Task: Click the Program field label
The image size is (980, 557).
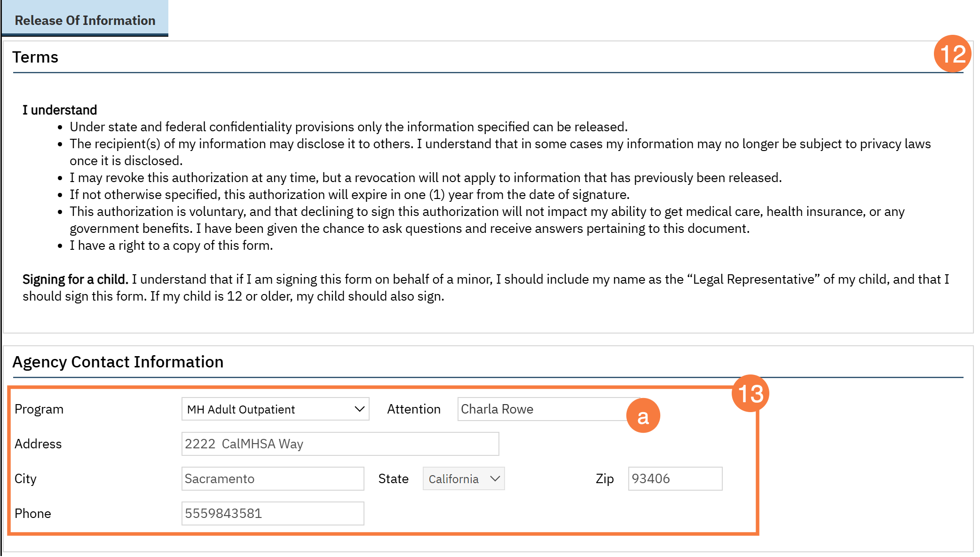Action: coord(39,409)
